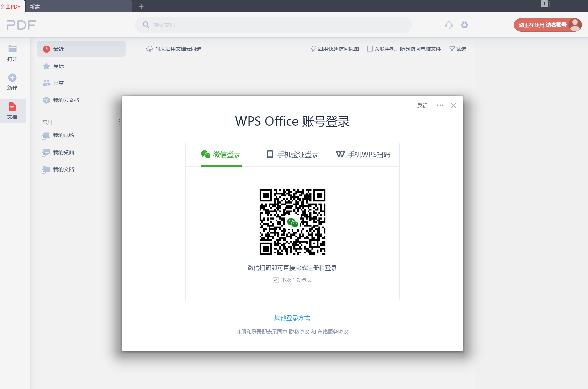Viewport: 588px width, 389px height.
Task: Click the window count badge icon
Action: point(545,4)
